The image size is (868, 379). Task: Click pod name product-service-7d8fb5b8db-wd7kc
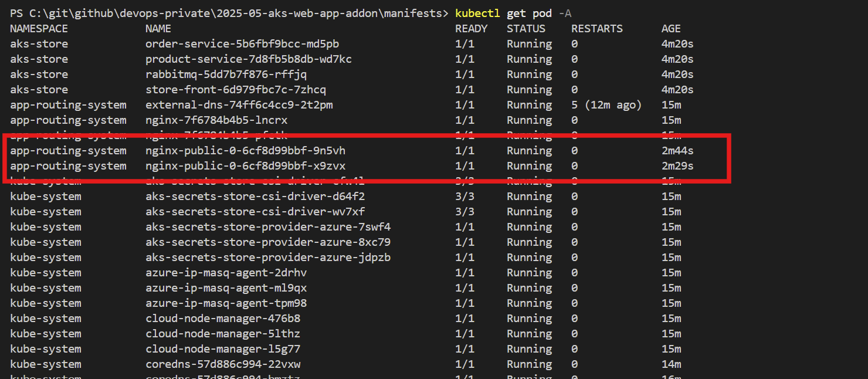[249, 59]
